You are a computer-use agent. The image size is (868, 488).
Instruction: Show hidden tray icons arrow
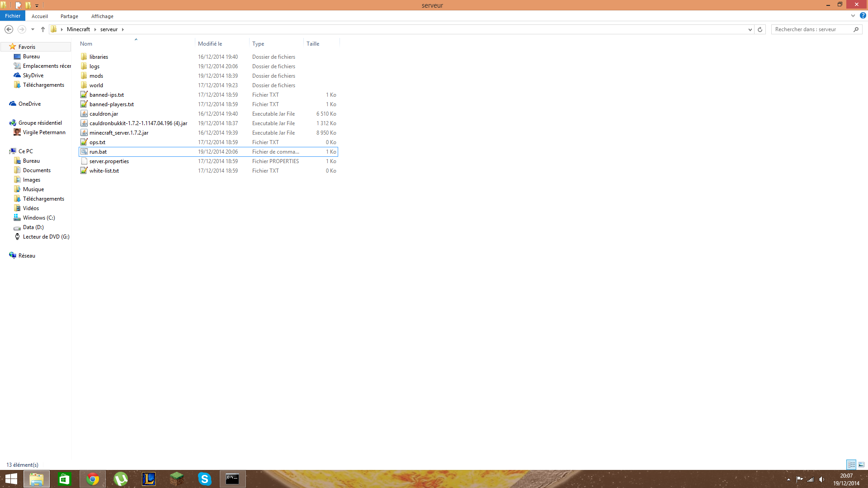point(788,479)
